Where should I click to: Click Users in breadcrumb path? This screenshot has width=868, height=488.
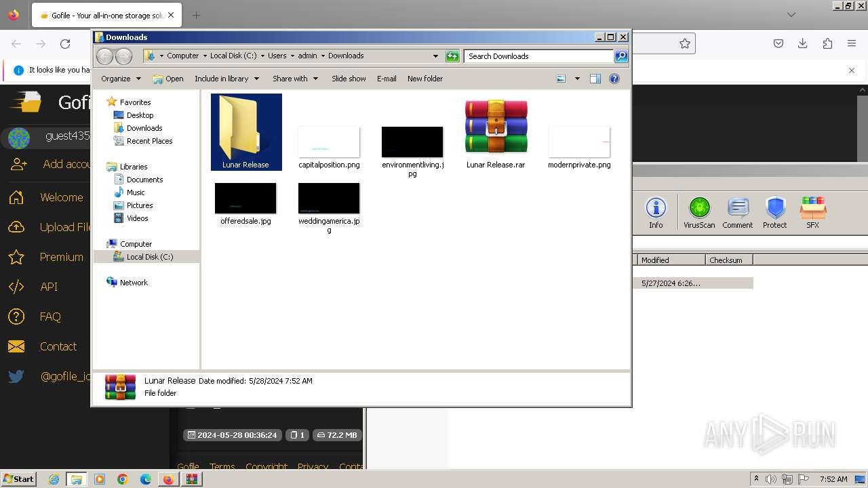(277, 56)
